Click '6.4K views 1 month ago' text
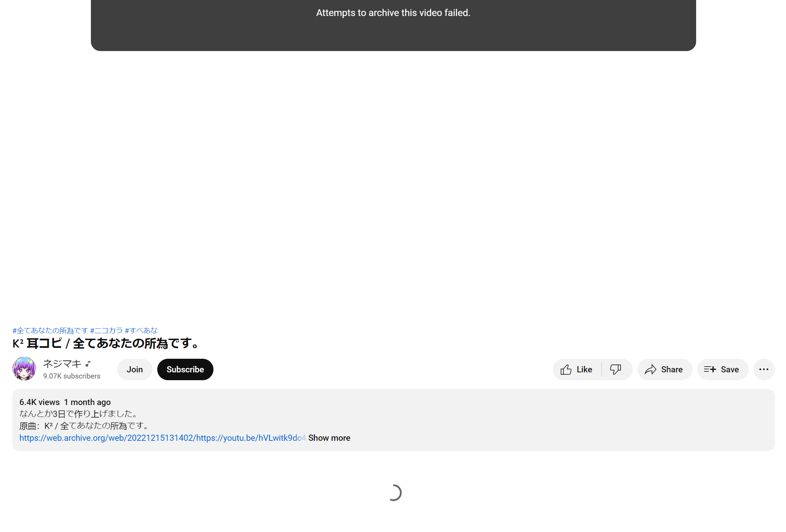Screen dimensions: 786x532 click(x=65, y=402)
